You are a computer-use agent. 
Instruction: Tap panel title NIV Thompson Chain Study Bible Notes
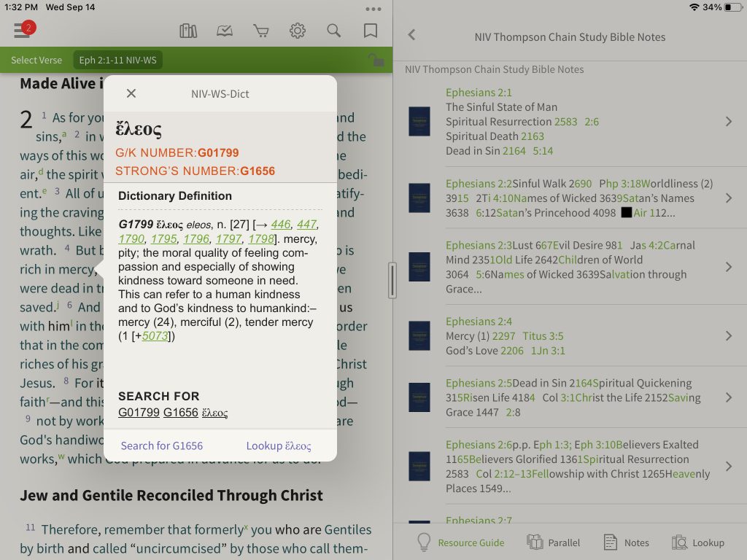point(570,36)
